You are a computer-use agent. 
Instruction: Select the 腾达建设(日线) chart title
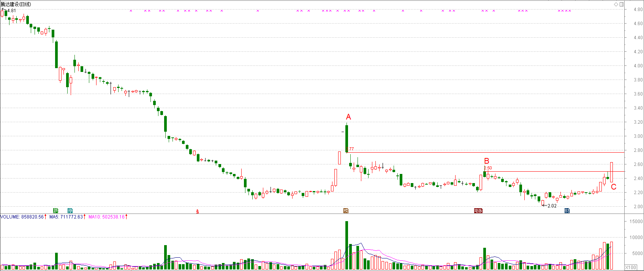[16, 4]
